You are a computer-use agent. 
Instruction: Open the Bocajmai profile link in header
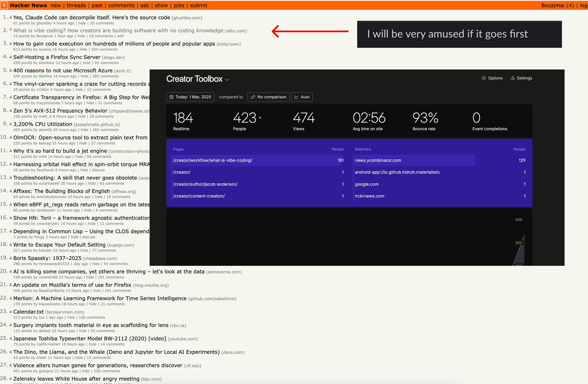tap(553, 5)
